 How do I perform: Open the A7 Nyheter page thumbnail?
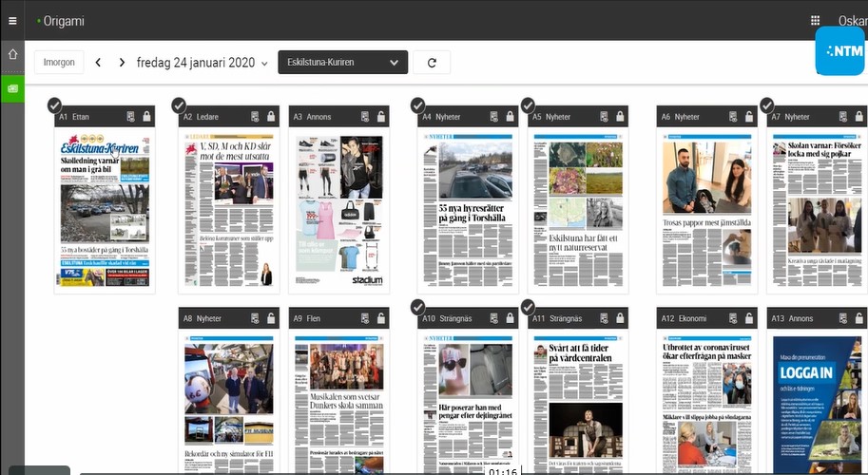tap(817, 210)
